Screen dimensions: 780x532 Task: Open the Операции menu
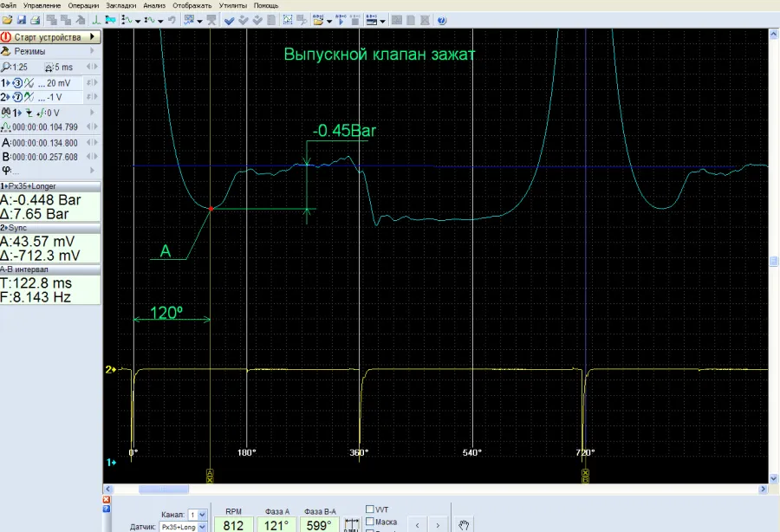83,5
